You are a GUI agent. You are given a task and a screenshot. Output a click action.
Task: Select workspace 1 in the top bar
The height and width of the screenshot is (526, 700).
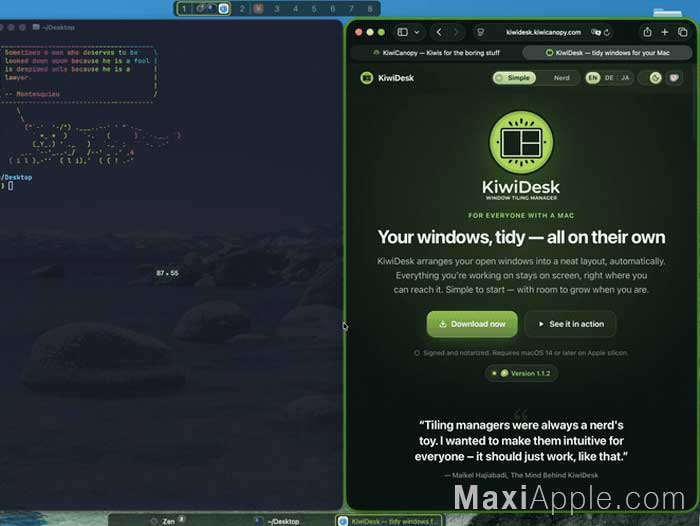point(183,8)
